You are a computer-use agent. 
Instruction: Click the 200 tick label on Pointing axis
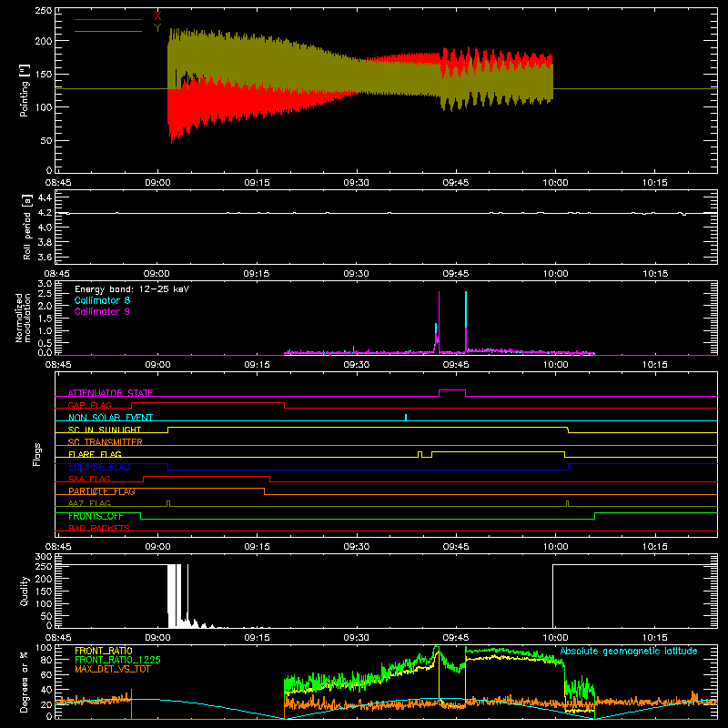(44, 41)
